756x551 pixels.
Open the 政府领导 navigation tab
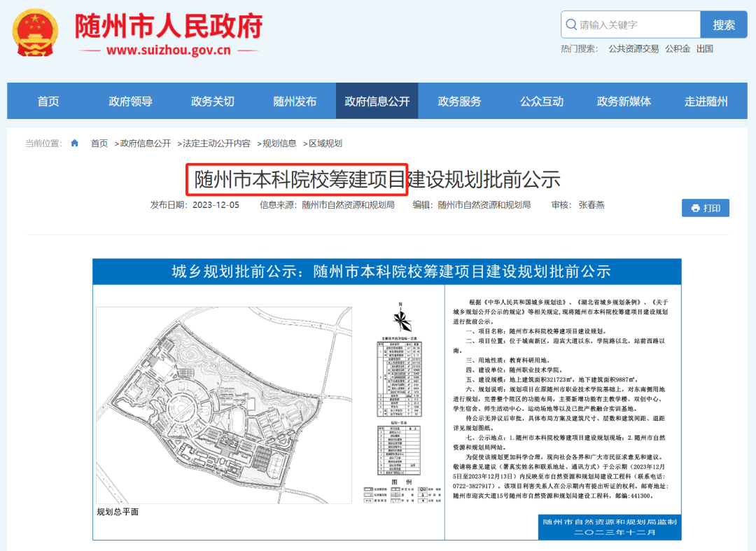(x=130, y=102)
